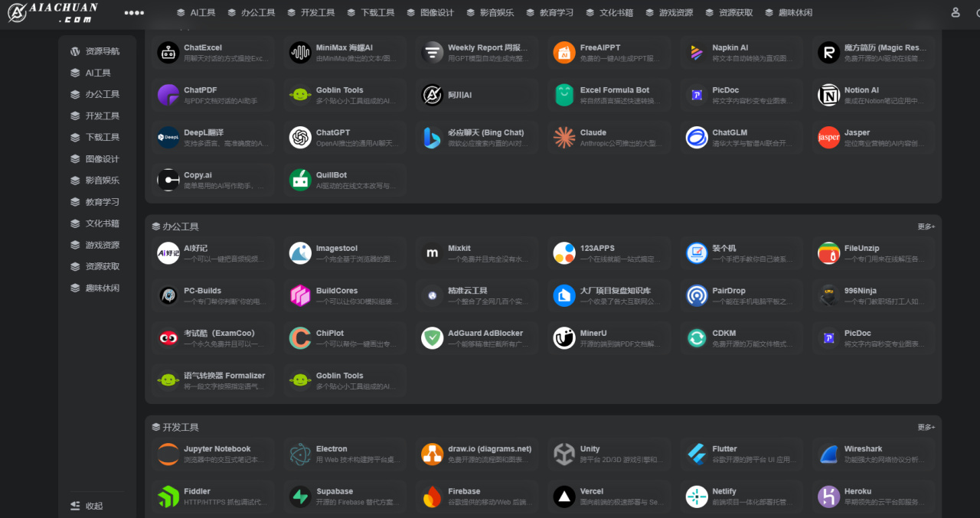
Task: Click the MinerU icon
Action: click(x=564, y=338)
